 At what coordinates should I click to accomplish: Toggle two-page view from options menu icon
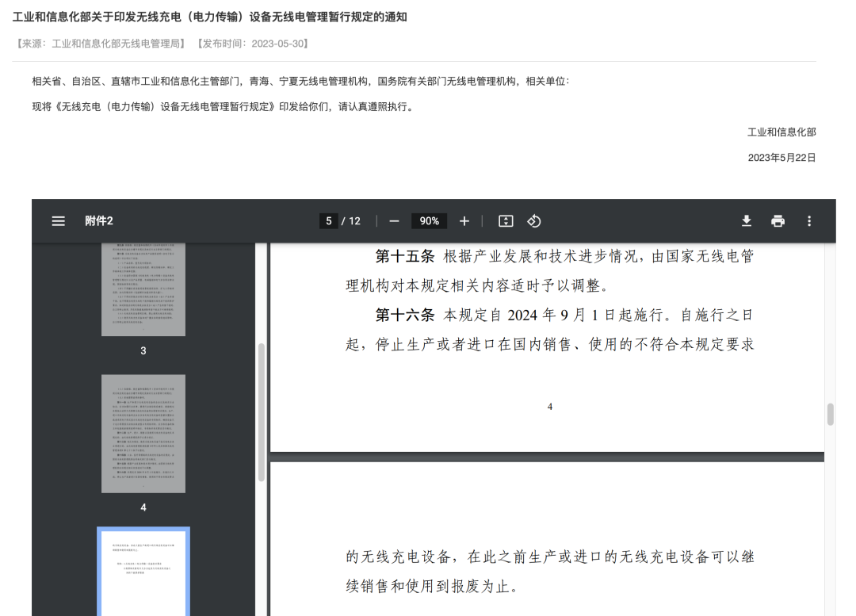(506, 221)
